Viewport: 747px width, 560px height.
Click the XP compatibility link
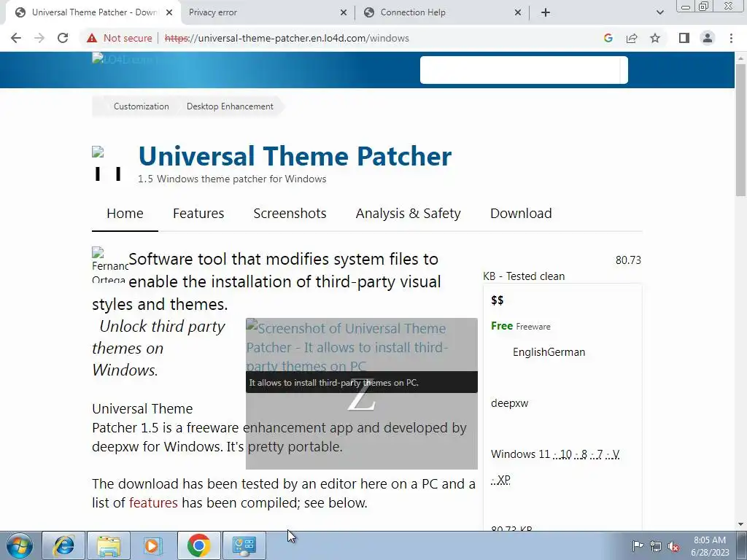click(x=503, y=480)
